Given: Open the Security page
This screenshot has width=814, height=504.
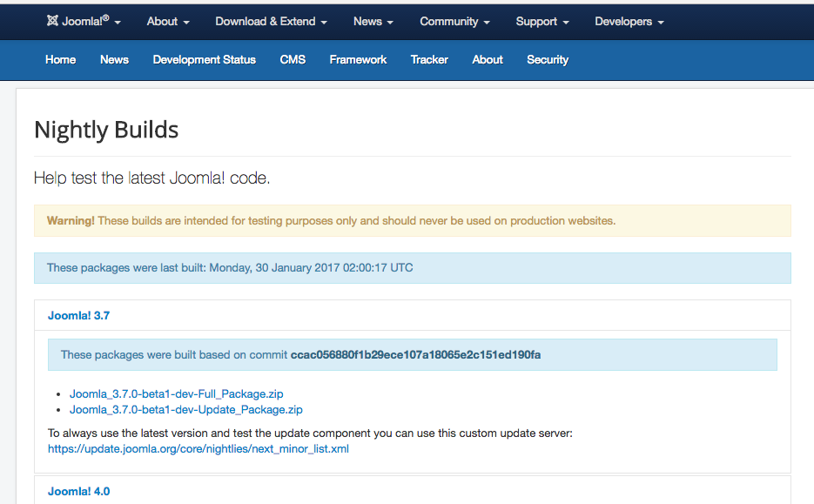Looking at the screenshot, I should [548, 60].
